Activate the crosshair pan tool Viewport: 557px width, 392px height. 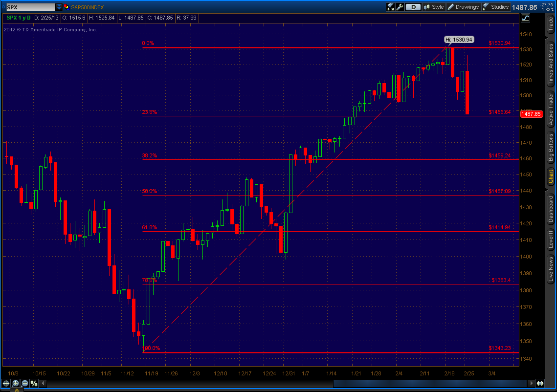tap(6, 383)
